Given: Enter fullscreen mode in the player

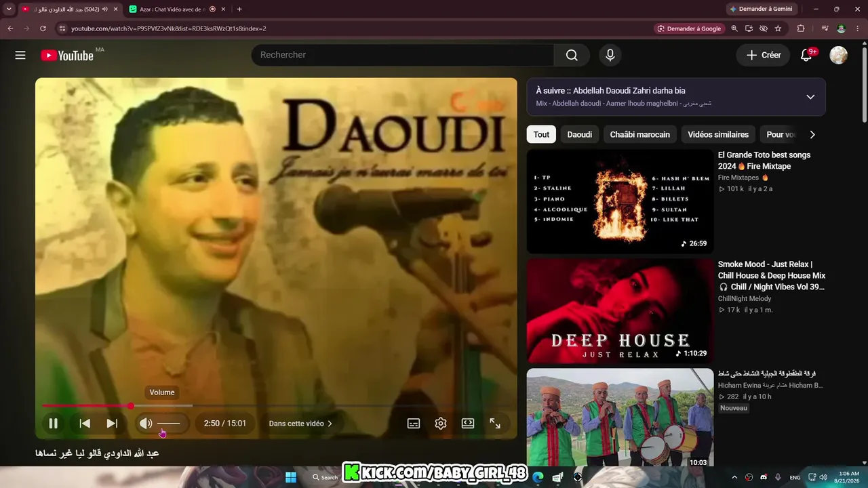Looking at the screenshot, I should coord(495,424).
